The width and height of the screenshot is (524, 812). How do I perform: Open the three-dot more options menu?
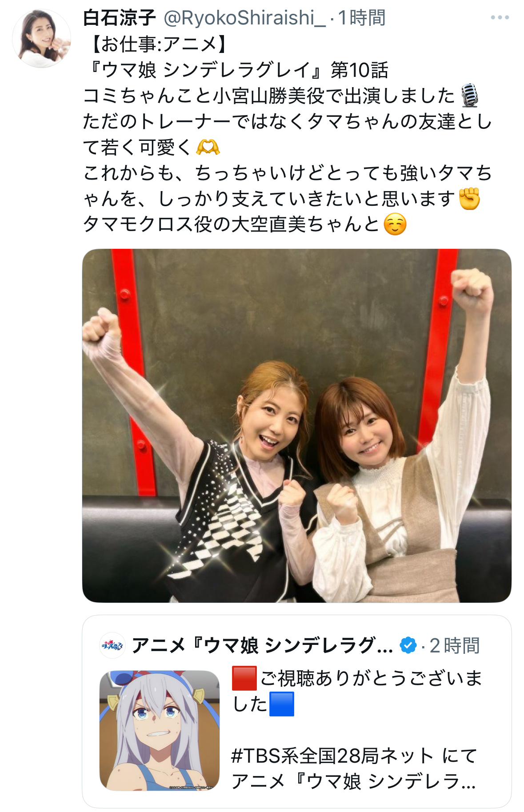[x=500, y=18]
